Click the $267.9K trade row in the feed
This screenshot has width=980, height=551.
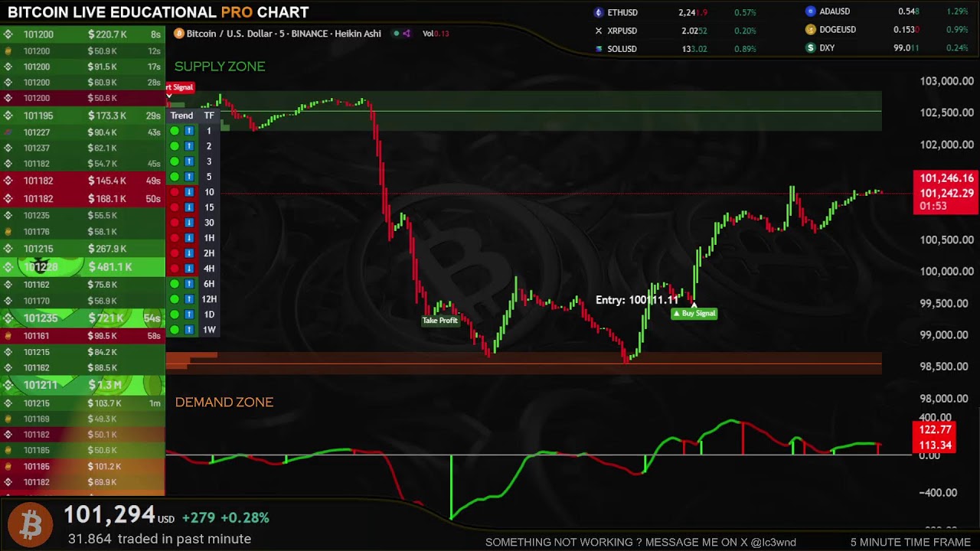(x=82, y=249)
